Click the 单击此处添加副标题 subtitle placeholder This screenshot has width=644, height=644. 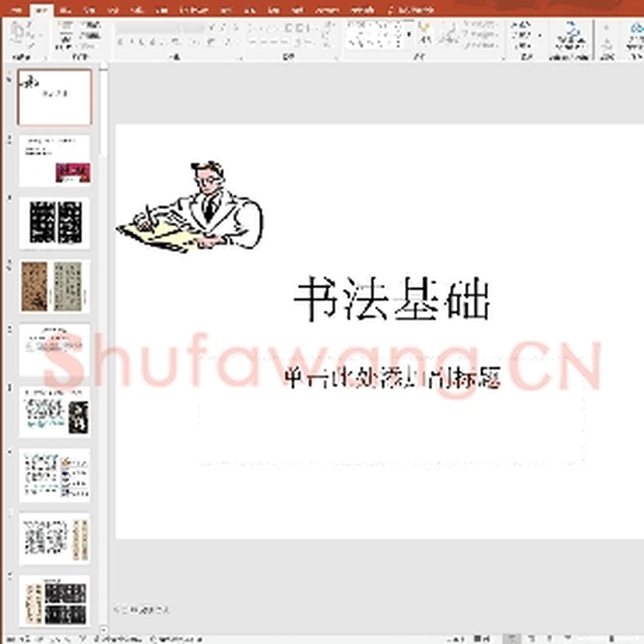392,379
